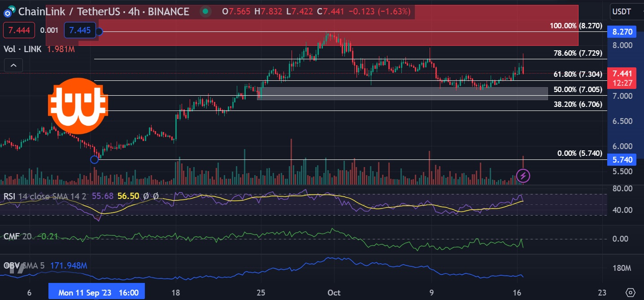Click the 78.60% (7.729) Fib label

click(x=578, y=53)
